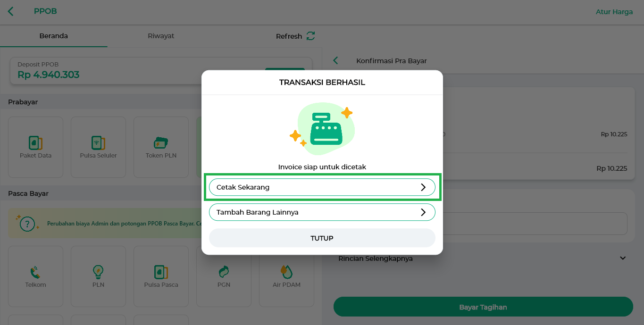644x325 pixels.
Task: Open Atur Harga settings
Action: coord(614,12)
